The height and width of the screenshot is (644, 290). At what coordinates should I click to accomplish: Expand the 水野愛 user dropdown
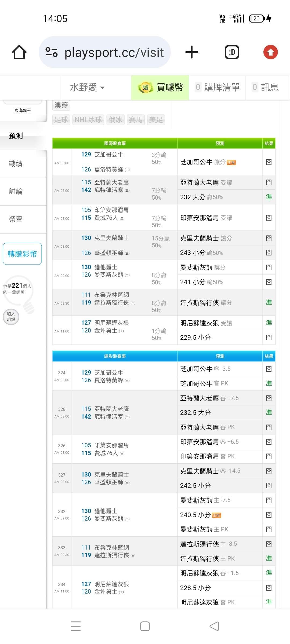click(87, 87)
